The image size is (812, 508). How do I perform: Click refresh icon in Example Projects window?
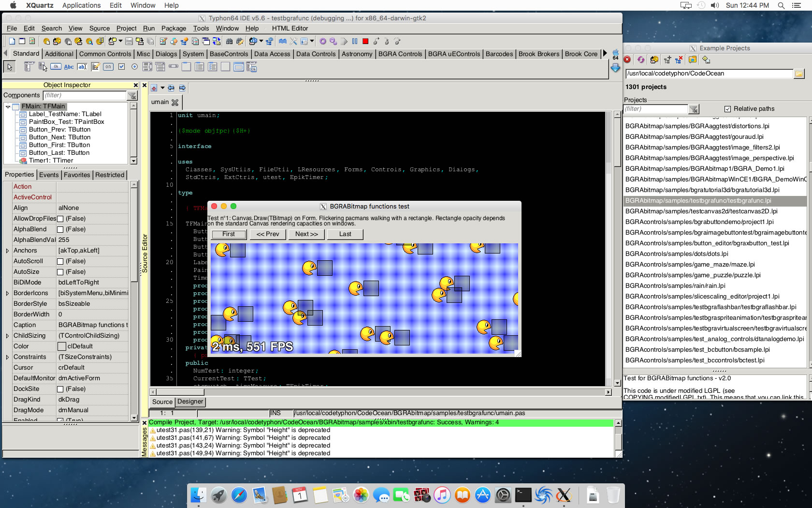pos(641,60)
